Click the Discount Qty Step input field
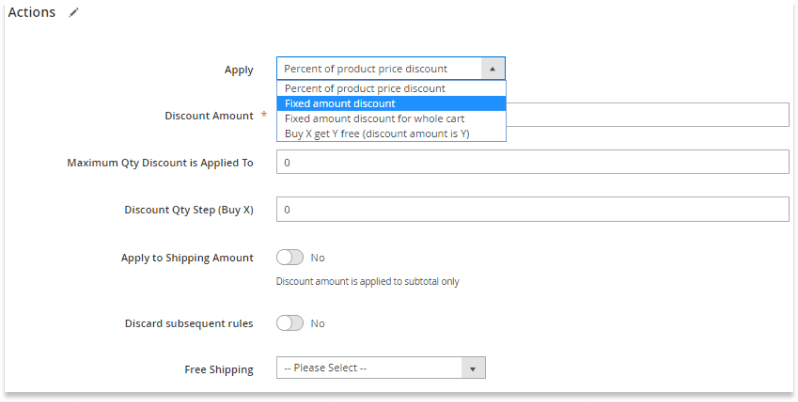 [532, 209]
